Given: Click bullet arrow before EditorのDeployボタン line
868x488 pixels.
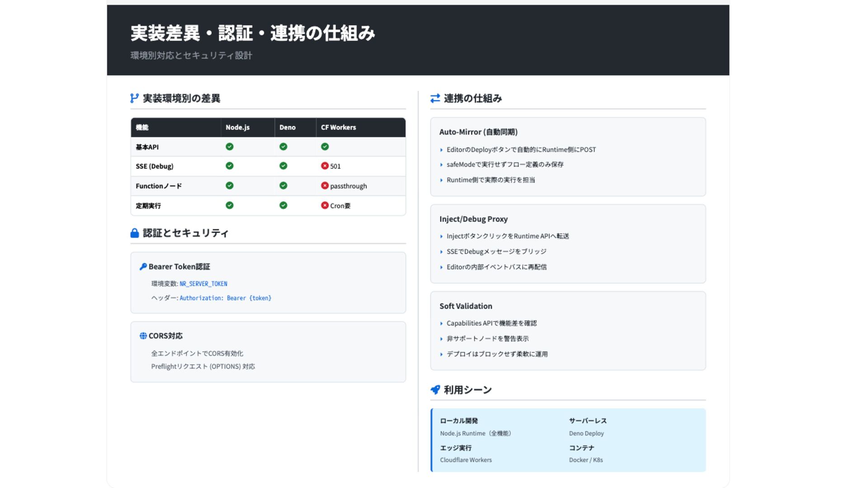Looking at the screenshot, I should pyautogui.click(x=441, y=150).
